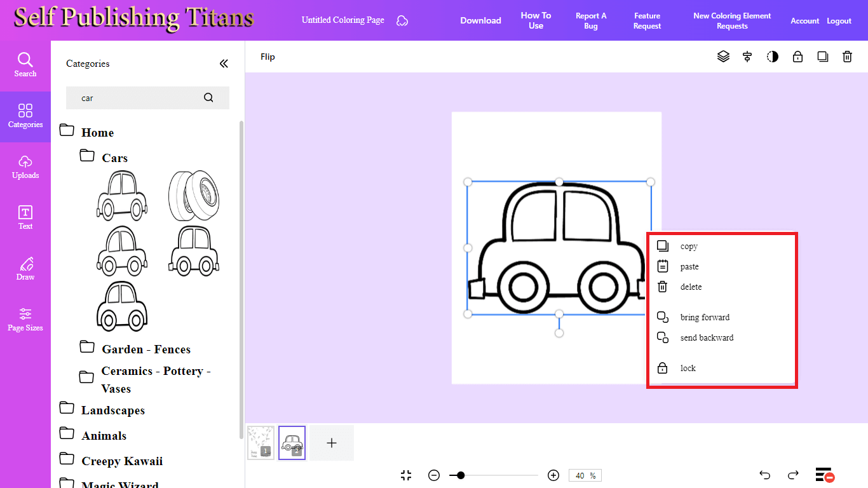Click the contrast half-circle icon

click(773, 57)
